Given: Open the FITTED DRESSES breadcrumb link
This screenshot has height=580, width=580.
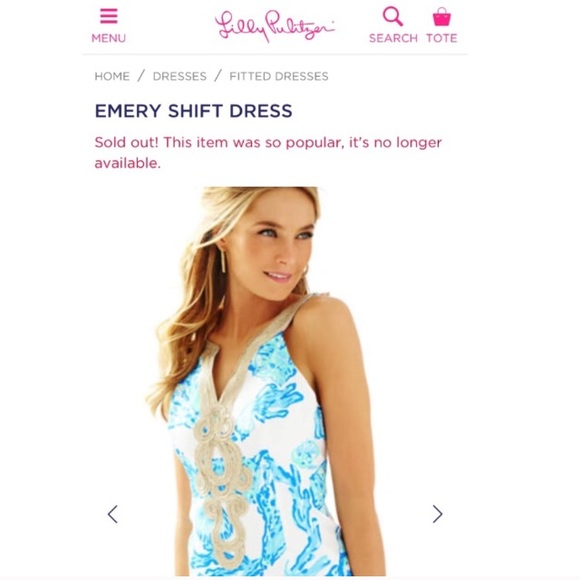Looking at the screenshot, I should tap(279, 76).
